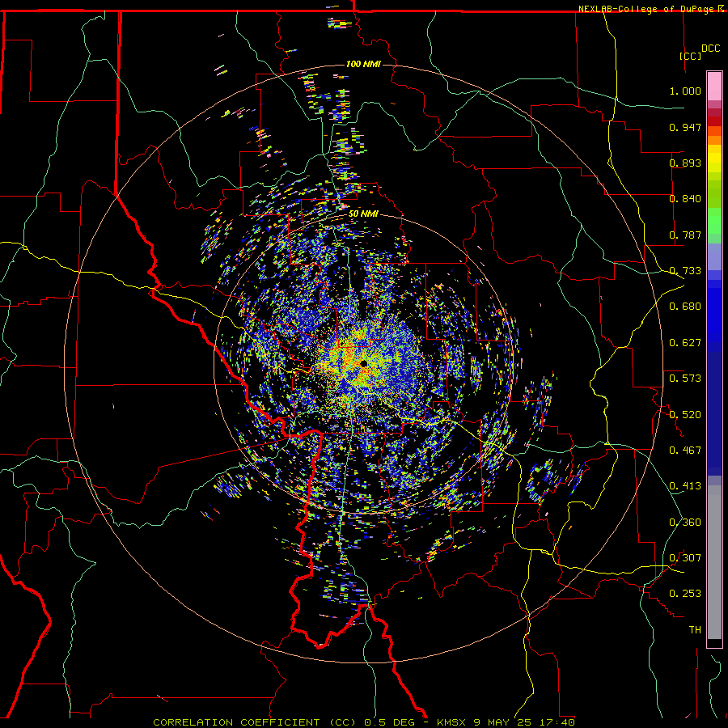728x728 pixels.
Task: Click the 50 NMI range ring label
Action: [363, 214]
